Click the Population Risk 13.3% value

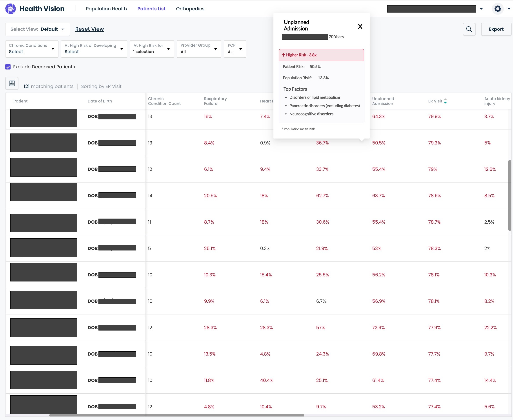coord(323,78)
